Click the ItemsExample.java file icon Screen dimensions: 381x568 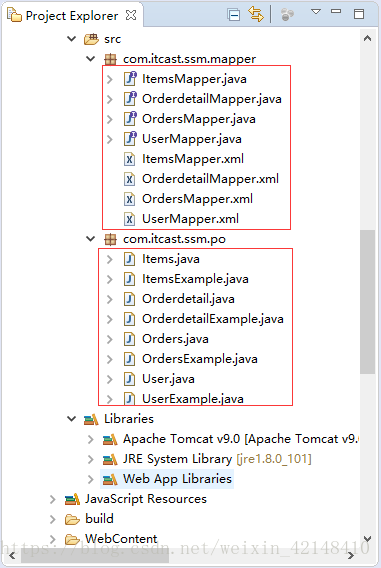(x=129, y=279)
